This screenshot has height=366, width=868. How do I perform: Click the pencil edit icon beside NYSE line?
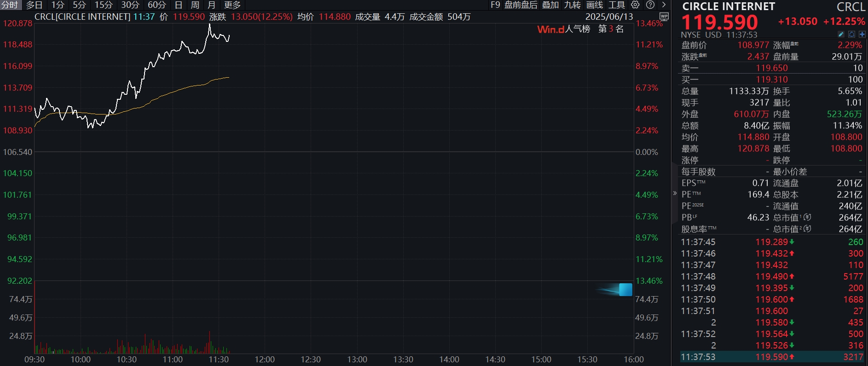pyautogui.click(x=841, y=34)
